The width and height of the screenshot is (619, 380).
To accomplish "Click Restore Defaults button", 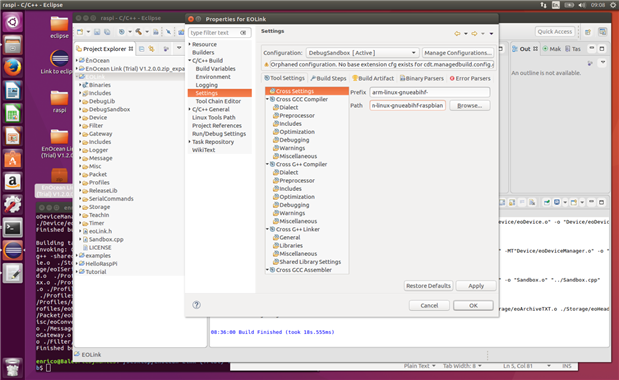I will pos(428,286).
